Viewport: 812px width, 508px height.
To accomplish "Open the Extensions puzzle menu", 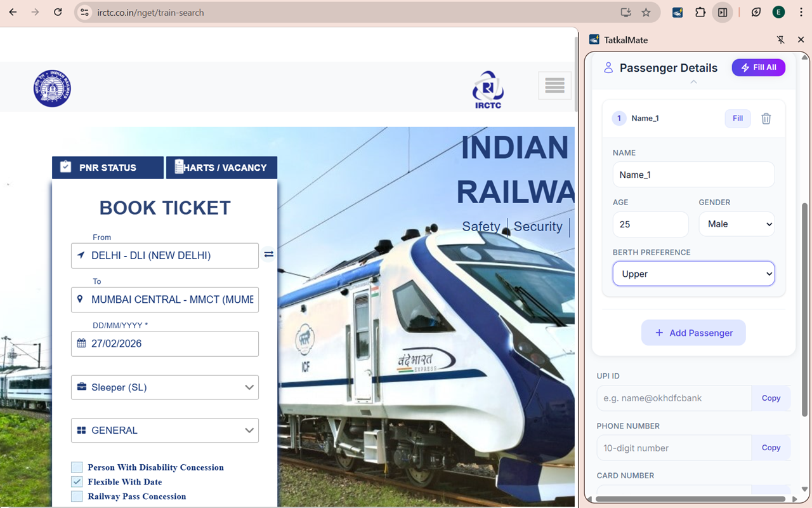I will (x=700, y=12).
